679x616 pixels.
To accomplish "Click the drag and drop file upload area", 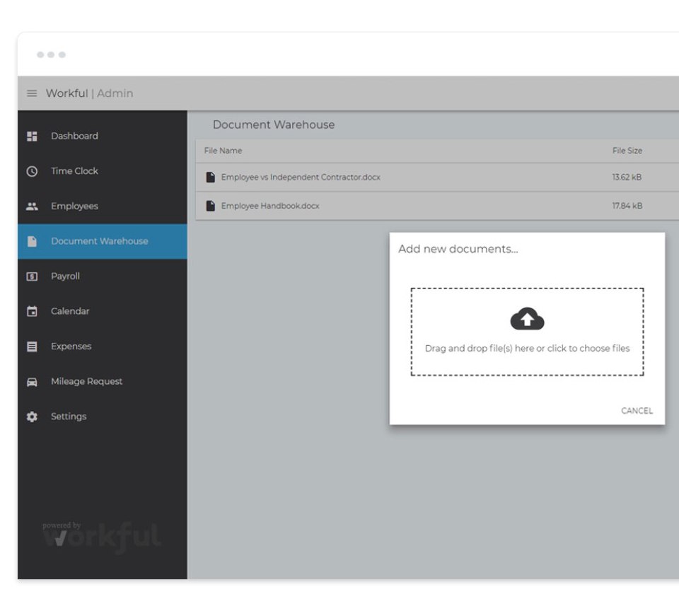I will (527, 332).
